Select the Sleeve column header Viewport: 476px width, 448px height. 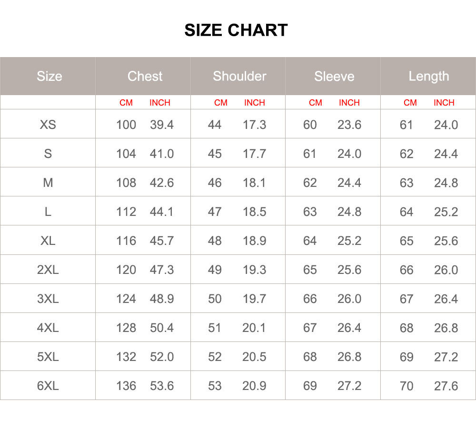(334, 76)
